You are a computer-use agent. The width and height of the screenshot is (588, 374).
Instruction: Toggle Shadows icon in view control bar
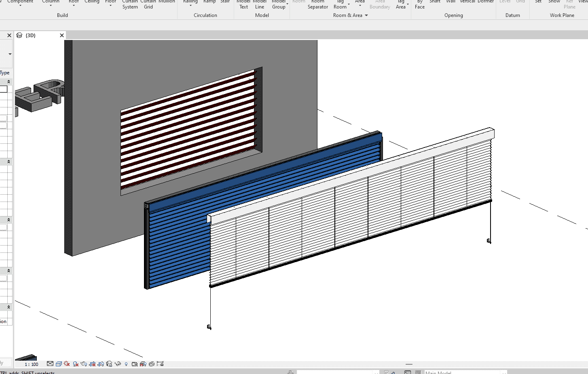pos(76,364)
